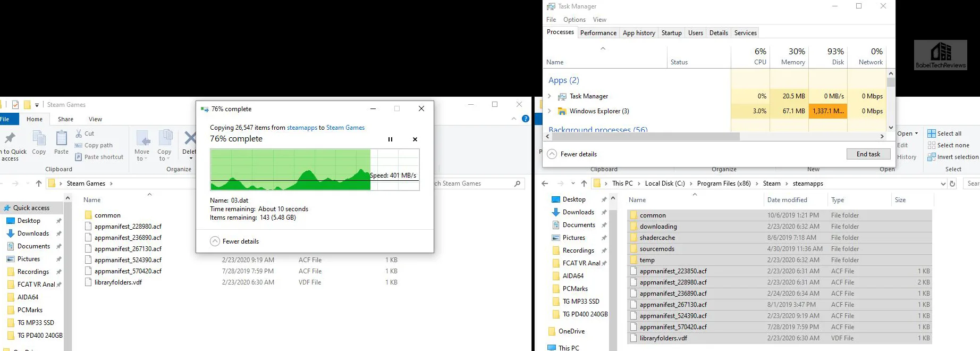The width and height of the screenshot is (980, 351).
Task: Open address bar history dropdown in steamapps
Action: pyautogui.click(x=943, y=183)
